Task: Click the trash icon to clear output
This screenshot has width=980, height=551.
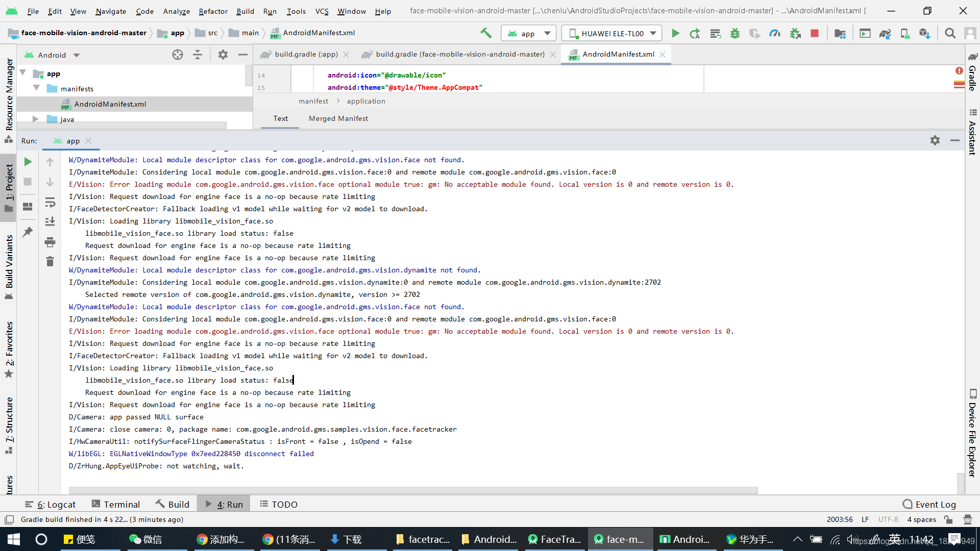Action: tap(50, 262)
